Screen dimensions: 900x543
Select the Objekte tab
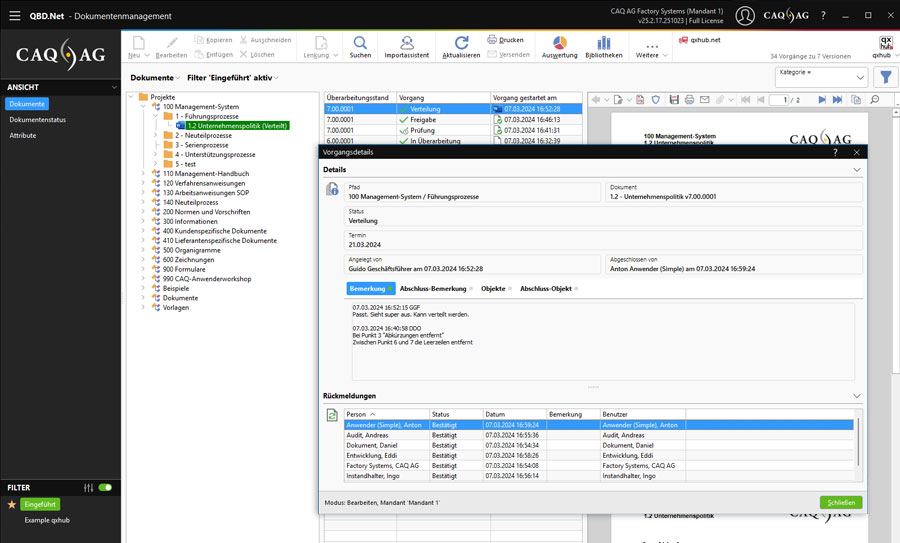click(x=493, y=289)
